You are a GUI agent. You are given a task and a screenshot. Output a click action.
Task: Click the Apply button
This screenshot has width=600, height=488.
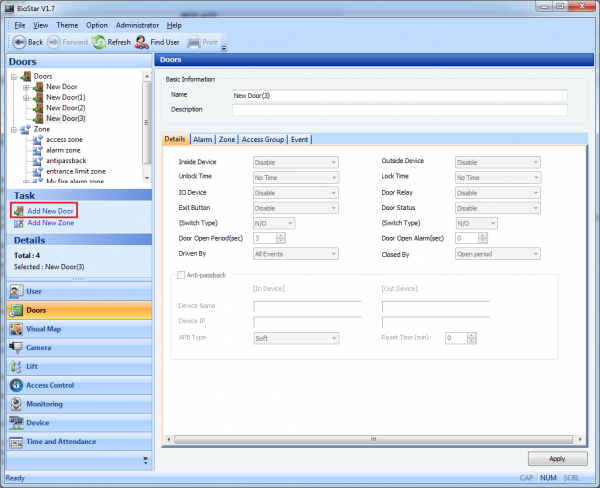557,459
